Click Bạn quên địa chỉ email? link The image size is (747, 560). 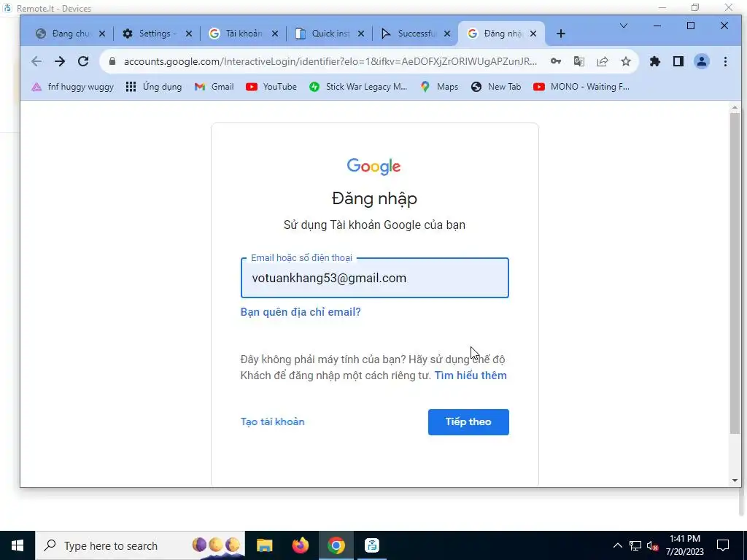(x=301, y=312)
